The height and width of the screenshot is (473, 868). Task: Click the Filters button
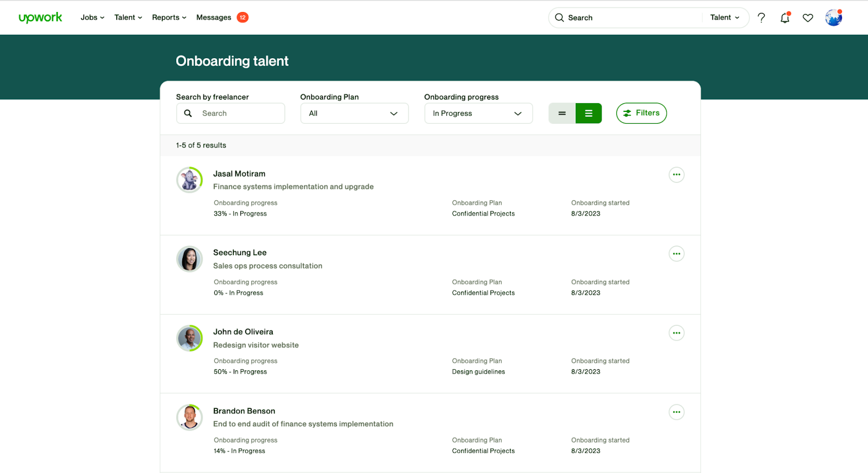(641, 113)
